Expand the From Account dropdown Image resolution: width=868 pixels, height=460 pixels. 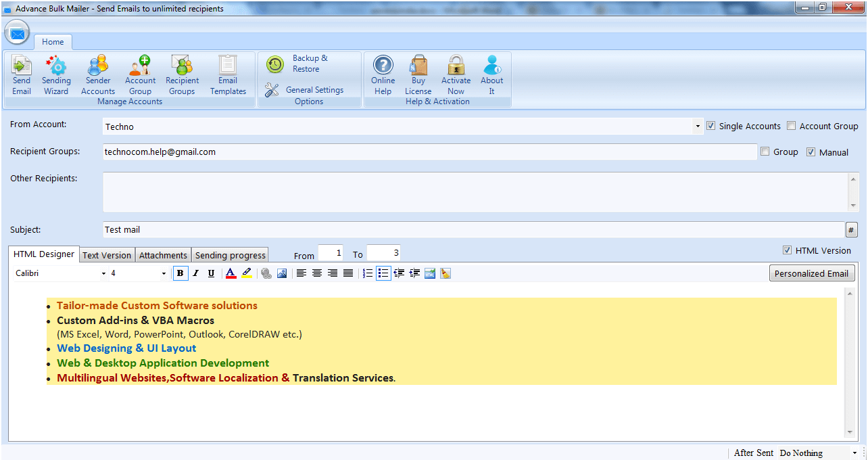pos(698,127)
